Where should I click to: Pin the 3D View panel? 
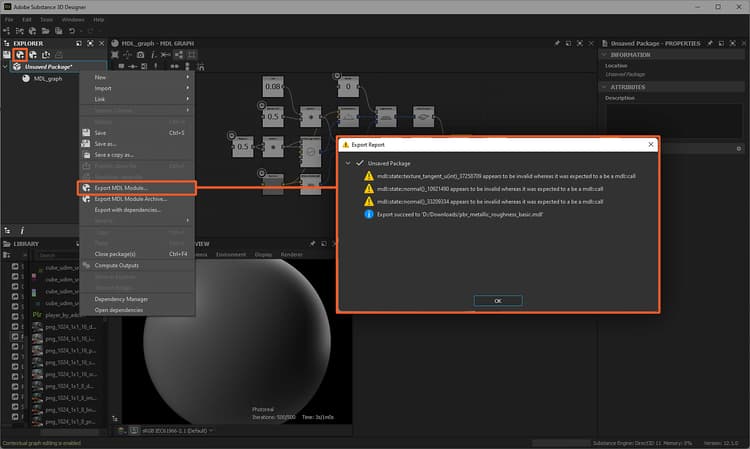click(x=312, y=244)
